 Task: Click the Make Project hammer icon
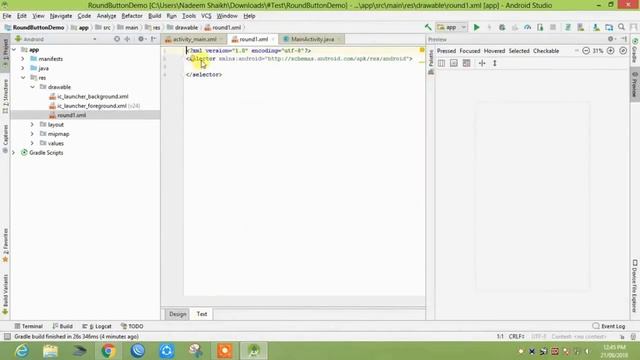pos(428,27)
